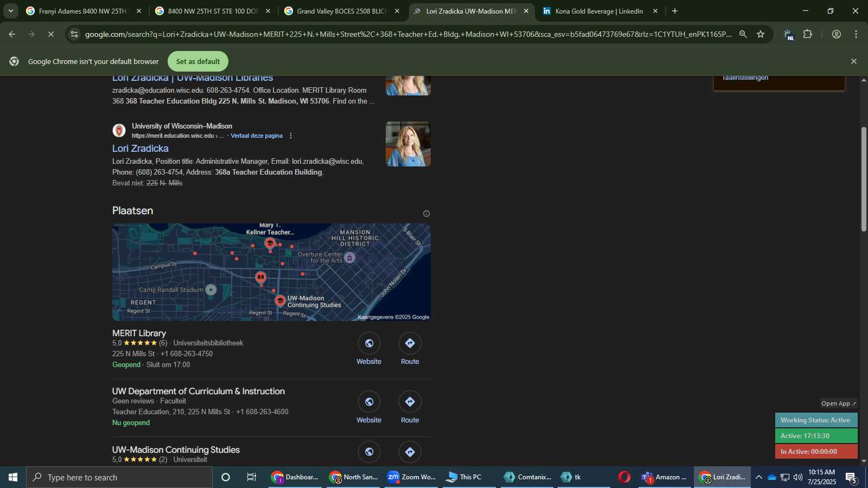The height and width of the screenshot is (488, 868).
Task: Open the Chrome profile icon
Action: (837, 34)
